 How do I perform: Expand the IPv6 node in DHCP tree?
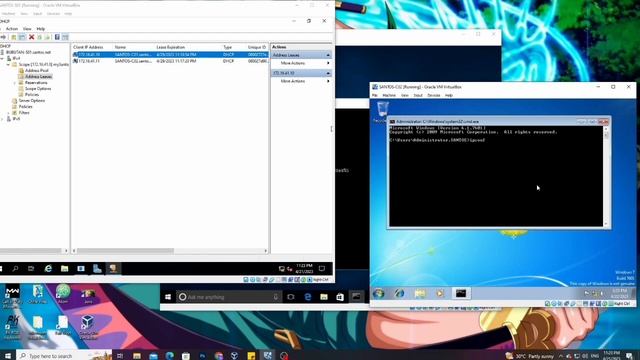[2, 119]
